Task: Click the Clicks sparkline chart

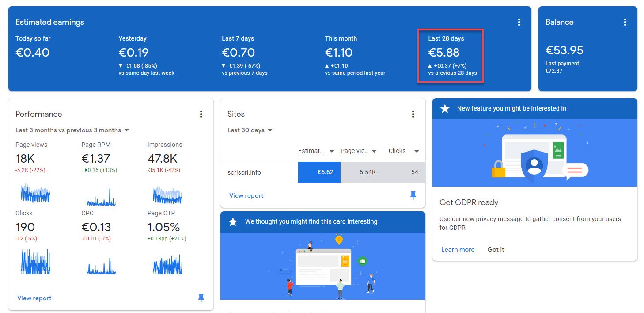Action: pos(34,261)
